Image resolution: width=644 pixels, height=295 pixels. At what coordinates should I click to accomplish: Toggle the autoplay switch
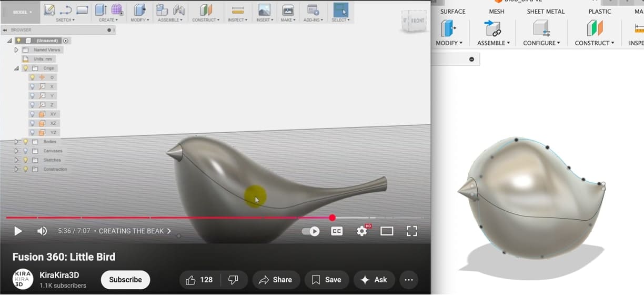(311, 231)
